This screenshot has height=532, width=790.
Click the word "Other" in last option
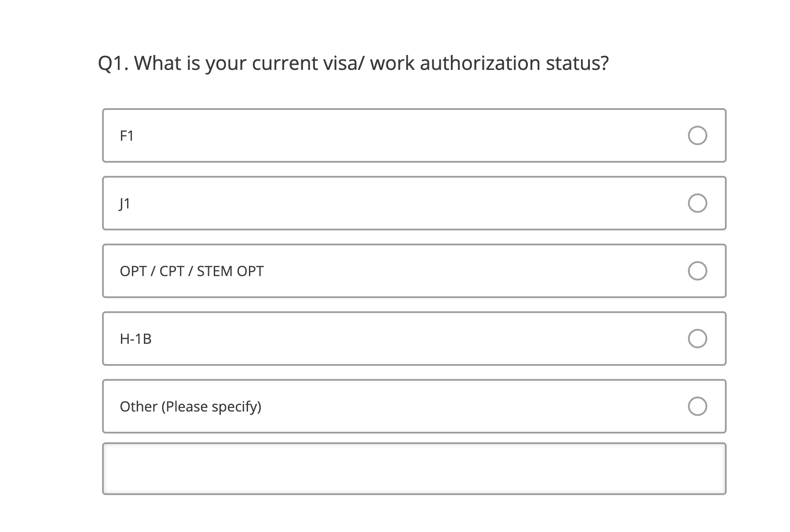[x=139, y=407]
